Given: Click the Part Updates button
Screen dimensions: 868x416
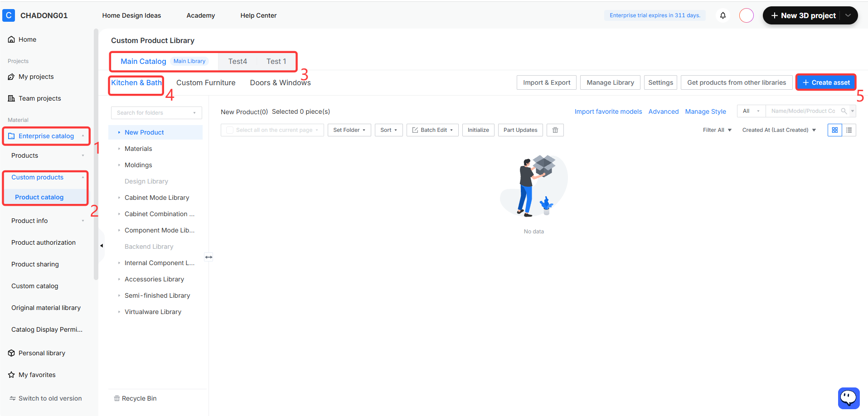Looking at the screenshot, I should (x=520, y=130).
